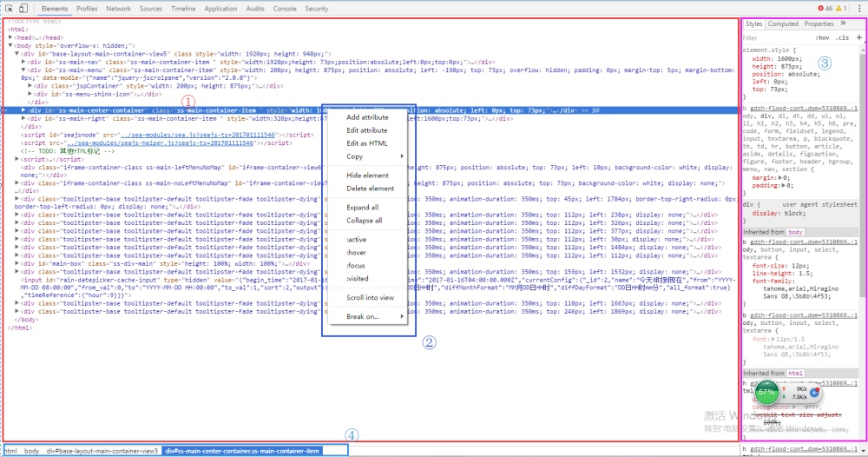Force :hover state from context menu
The image size is (868, 457).
tap(368, 252)
